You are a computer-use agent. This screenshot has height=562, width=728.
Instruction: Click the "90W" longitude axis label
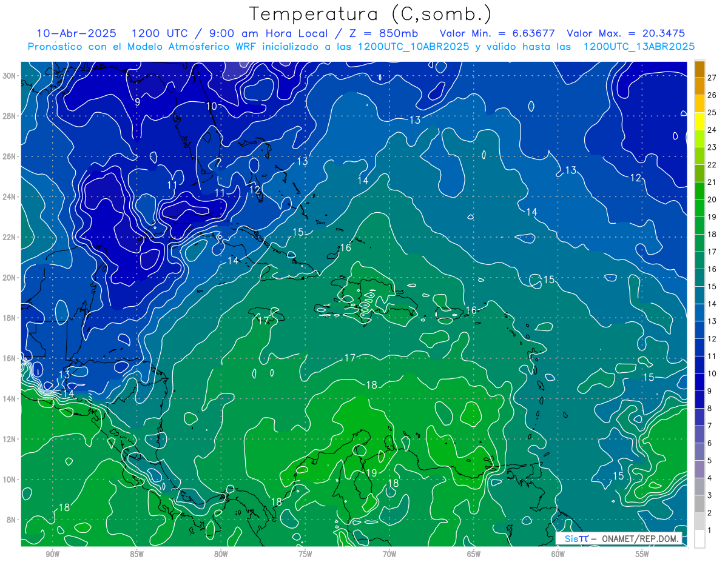(x=52, y=554)
